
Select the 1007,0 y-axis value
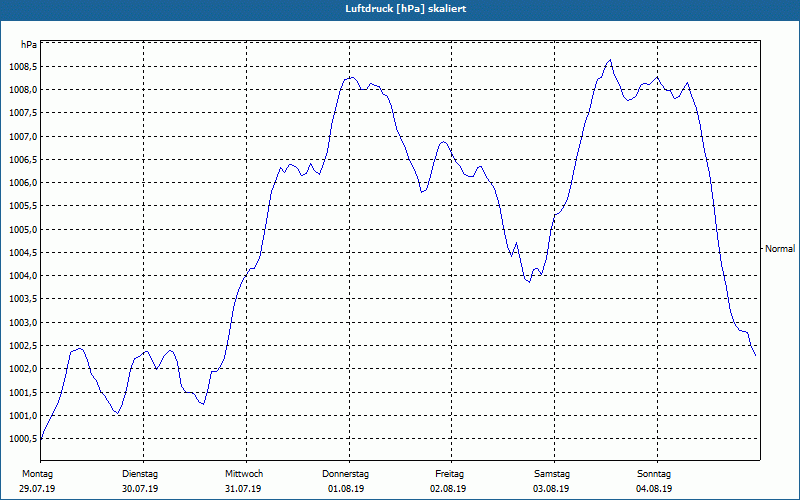click(x=23, y=137)
